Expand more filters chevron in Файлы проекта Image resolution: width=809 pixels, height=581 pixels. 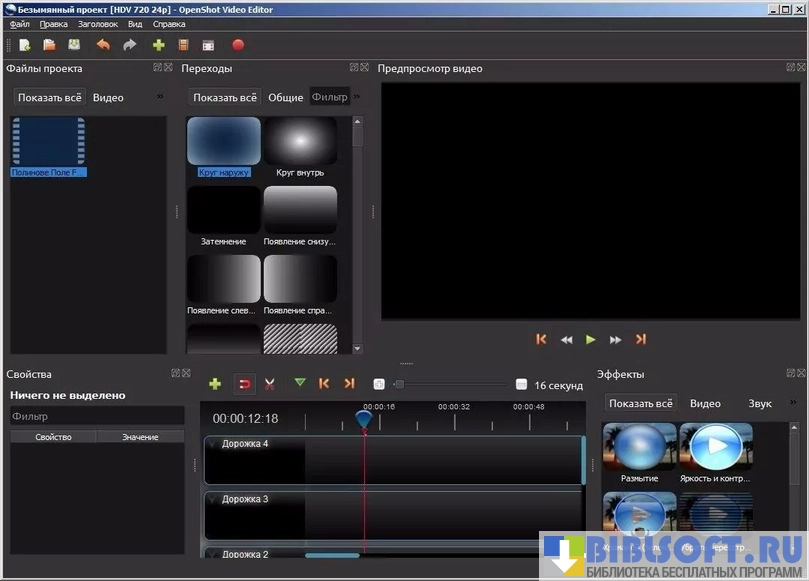160,97
